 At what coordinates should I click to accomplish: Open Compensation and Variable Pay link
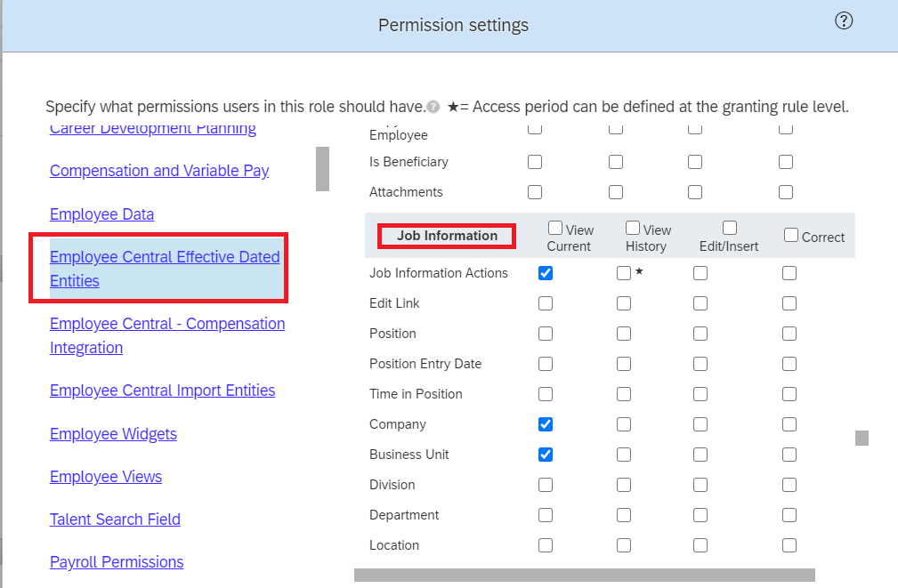pos(159,171)
